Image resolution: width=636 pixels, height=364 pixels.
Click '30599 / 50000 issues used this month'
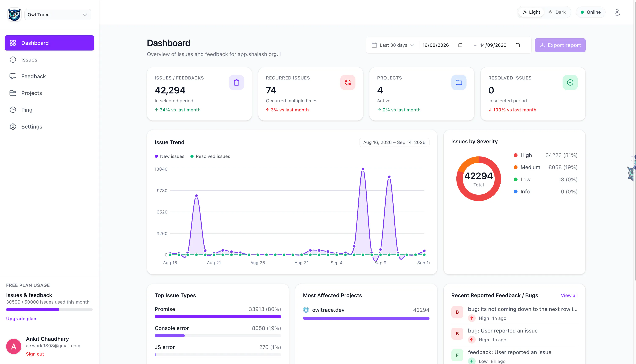[48, 302]
